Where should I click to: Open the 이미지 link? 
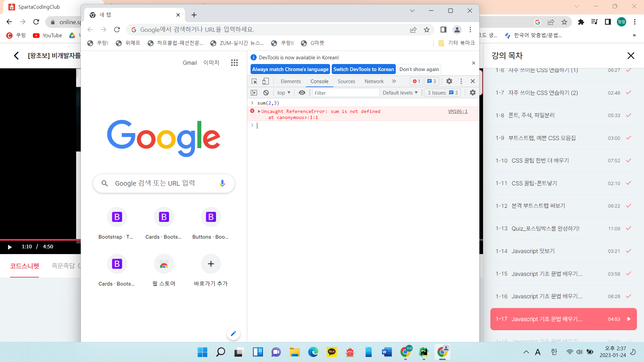coord(211,63)
